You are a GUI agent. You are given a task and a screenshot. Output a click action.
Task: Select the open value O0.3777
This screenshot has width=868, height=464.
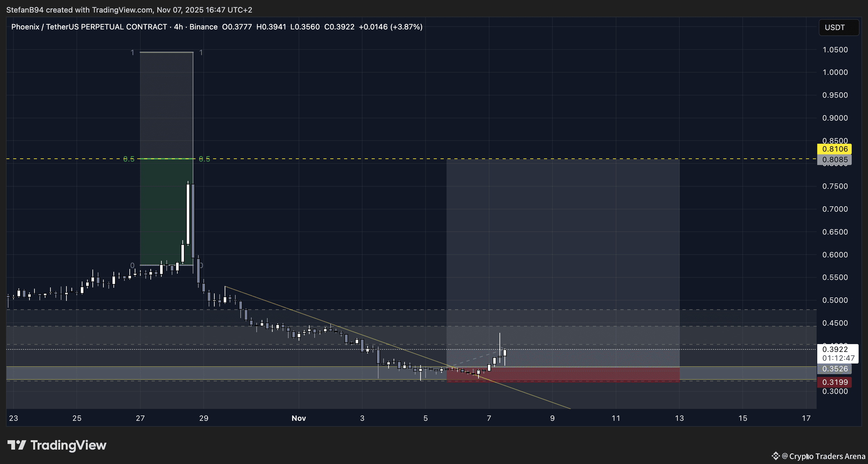[237, 27]
